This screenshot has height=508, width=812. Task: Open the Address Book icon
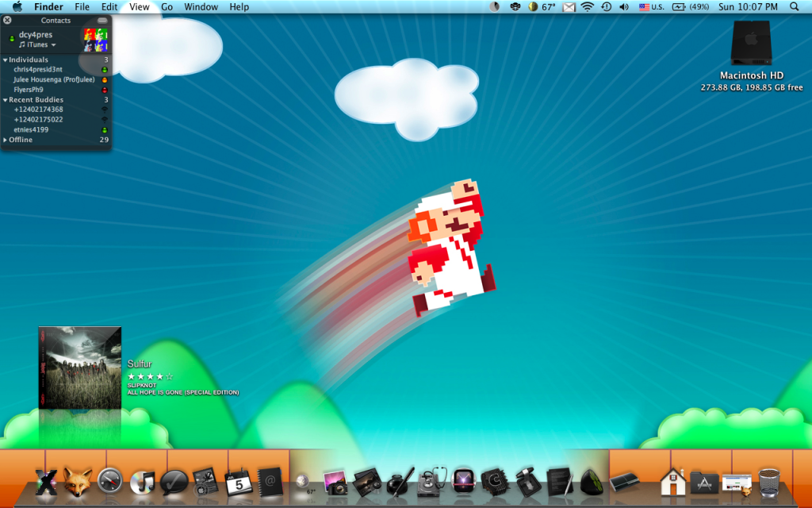270,482
